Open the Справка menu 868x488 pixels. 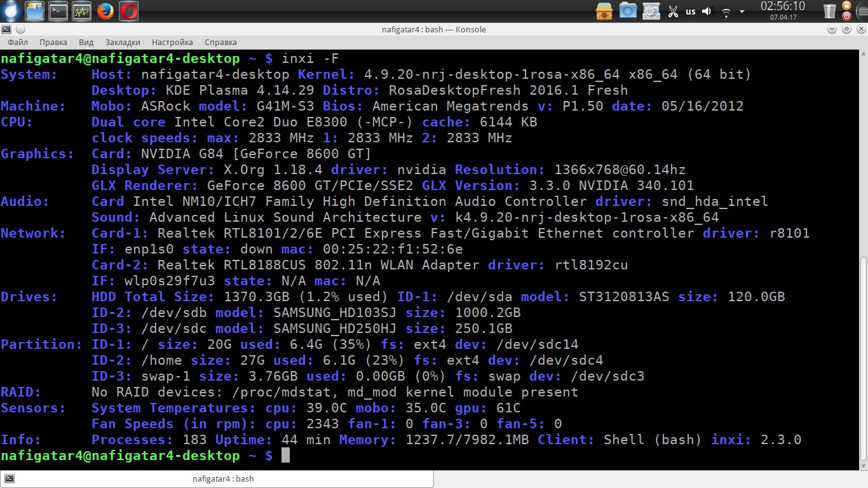click(x=220, y=43)
